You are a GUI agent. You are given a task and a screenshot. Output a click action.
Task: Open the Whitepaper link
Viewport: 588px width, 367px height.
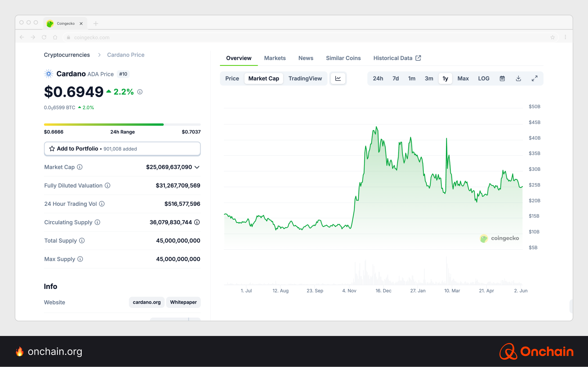pyautogui.click(x=183, y=302)
